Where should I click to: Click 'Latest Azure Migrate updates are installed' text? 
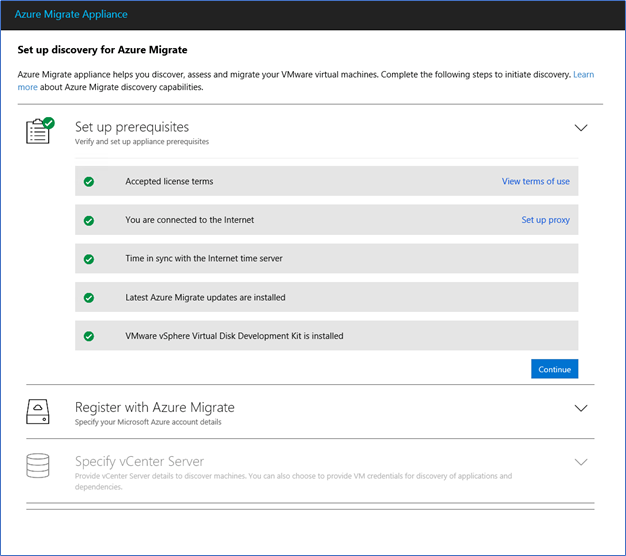205,297
